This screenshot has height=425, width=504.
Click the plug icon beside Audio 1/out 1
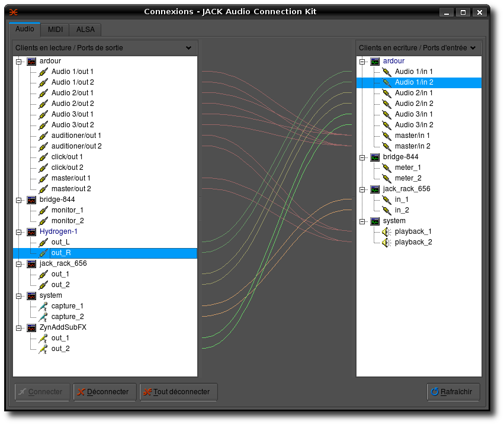click(43, 72)
